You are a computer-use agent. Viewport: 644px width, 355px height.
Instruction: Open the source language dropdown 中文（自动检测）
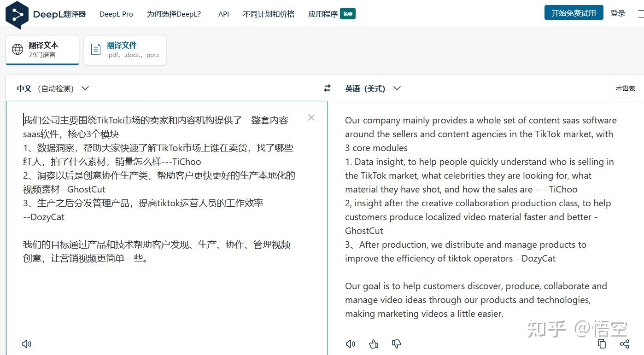tap(52, 88)
